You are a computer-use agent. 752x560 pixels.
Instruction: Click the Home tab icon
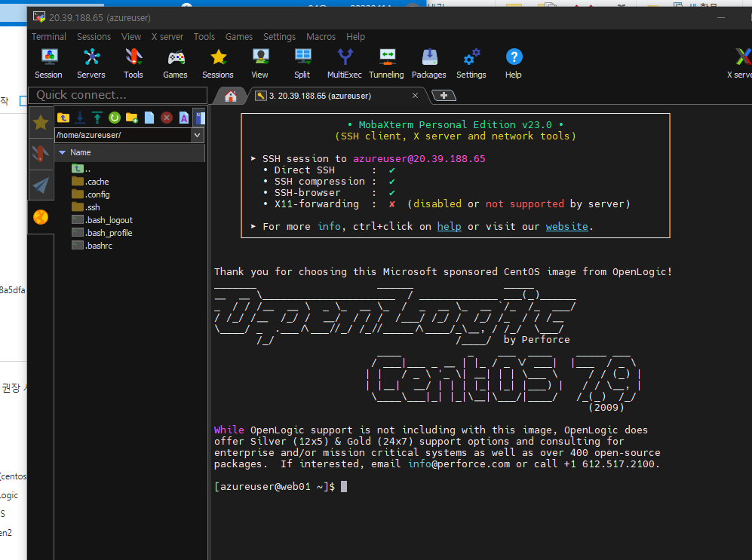231,96
